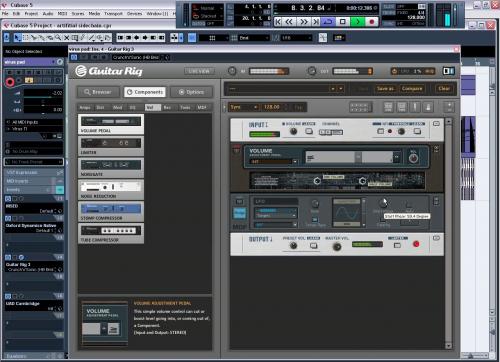Choose the Volume Pedal component
This screenshot has width=500, height=362.
pyautogui.click(x=111, y=124)
